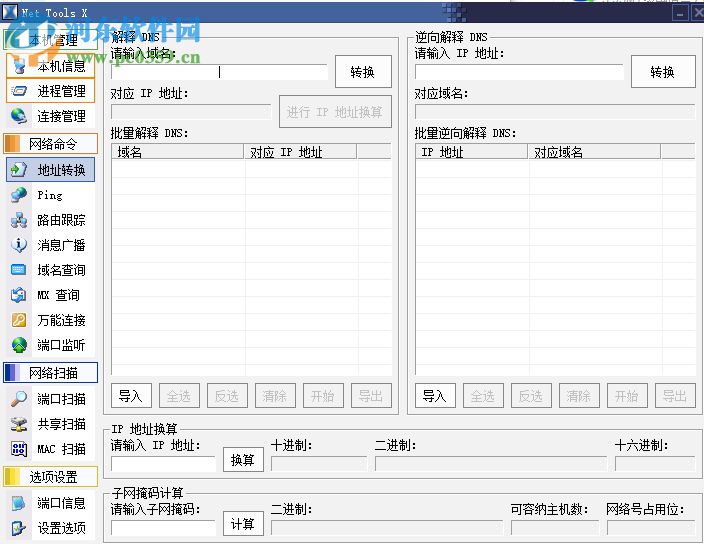Open 端口扫描 magnifier icon
The height and width of the screenshot is (544, 704).
click(19, 399)
